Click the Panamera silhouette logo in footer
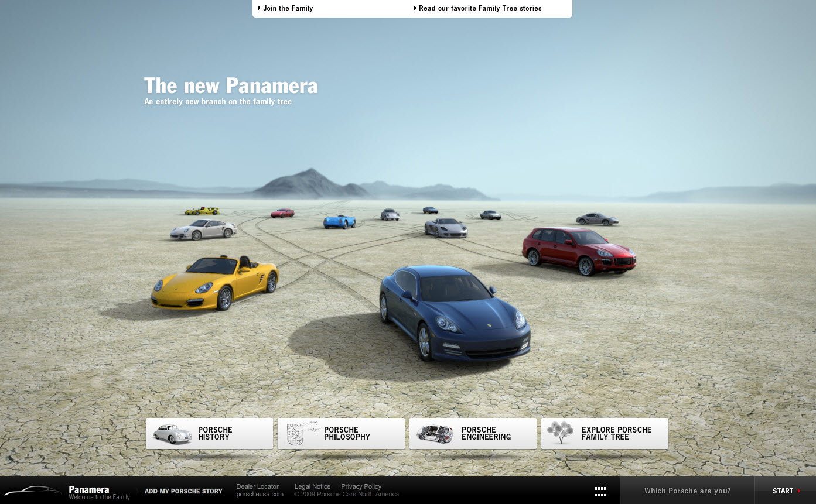This screenshot has height=504, width=816. [x=33, y=491]
